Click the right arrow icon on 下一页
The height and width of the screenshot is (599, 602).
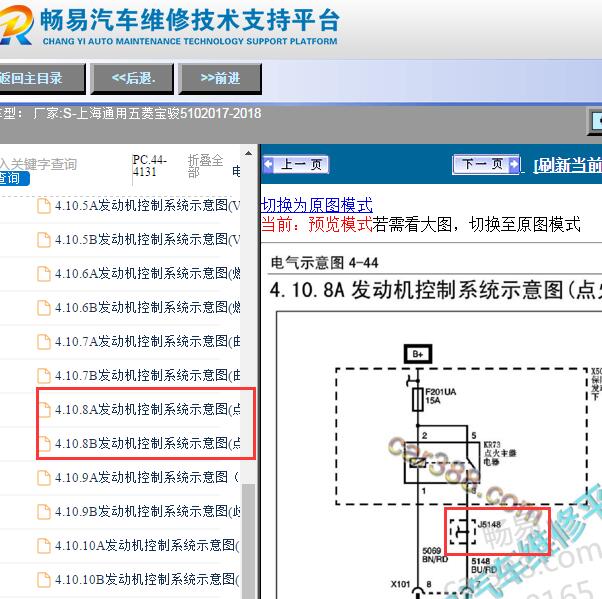click(513, 164)
